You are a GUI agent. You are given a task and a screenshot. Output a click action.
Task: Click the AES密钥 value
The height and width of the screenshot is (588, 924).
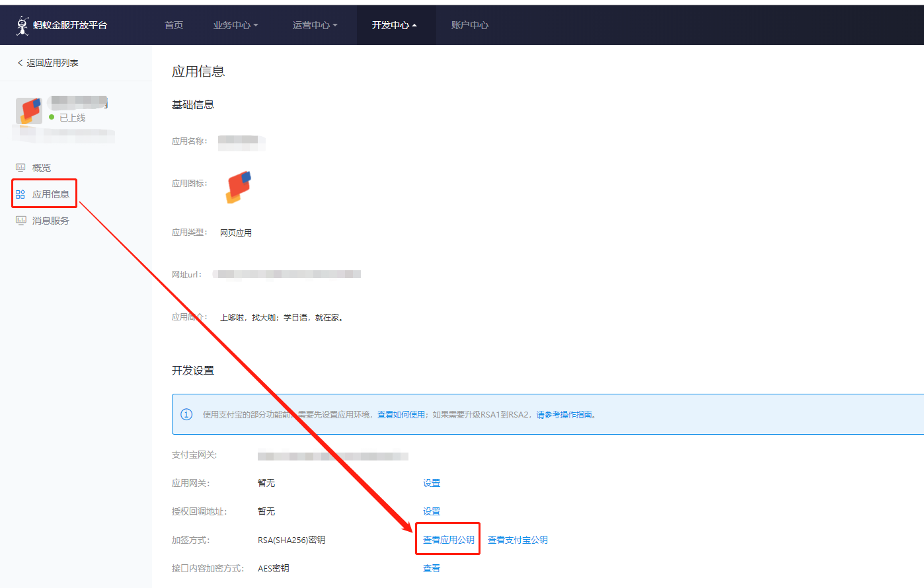tap(274, 568)
